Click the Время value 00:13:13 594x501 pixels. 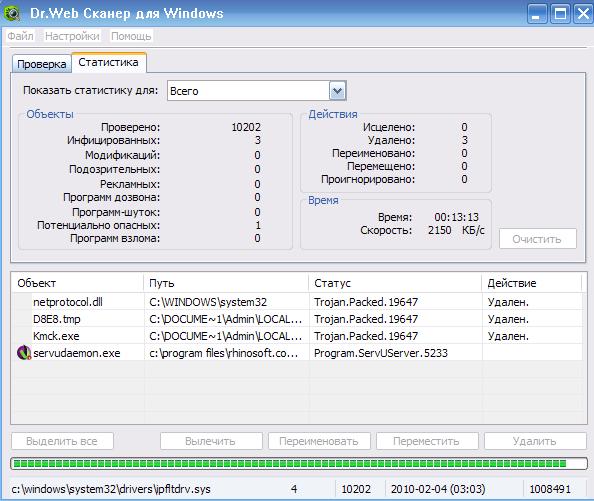pos(456,217)
